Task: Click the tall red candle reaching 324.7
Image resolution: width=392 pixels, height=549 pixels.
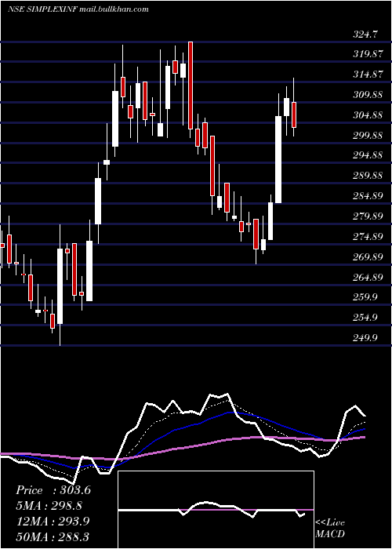Action: tap(191, 85)
